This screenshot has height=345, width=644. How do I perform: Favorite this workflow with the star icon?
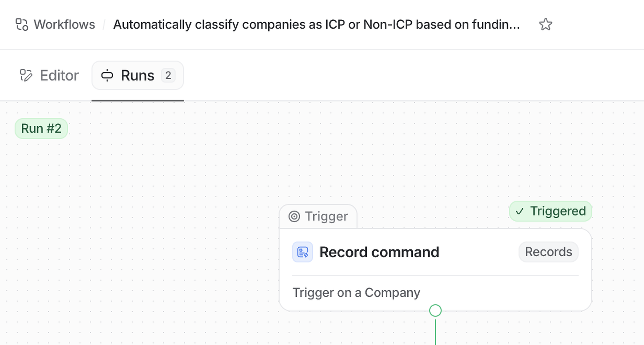[545, 24]
